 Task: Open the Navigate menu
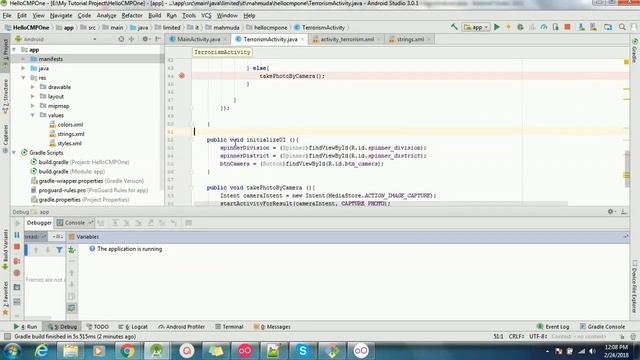click(61, 16)
